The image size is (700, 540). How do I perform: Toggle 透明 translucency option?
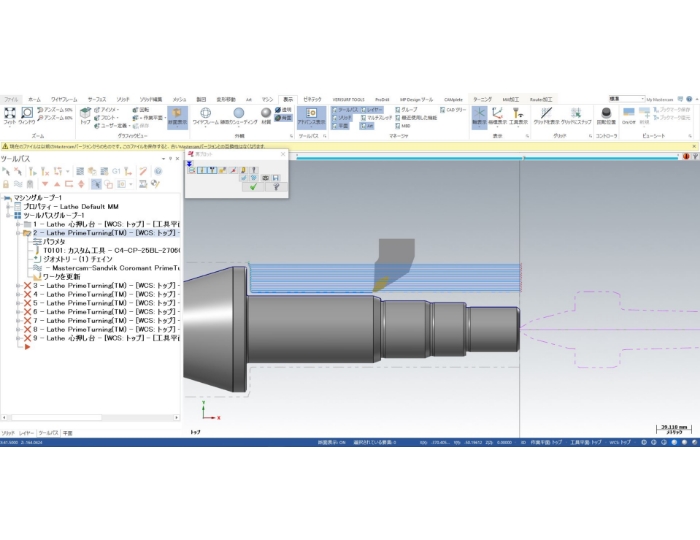[283, 110]
